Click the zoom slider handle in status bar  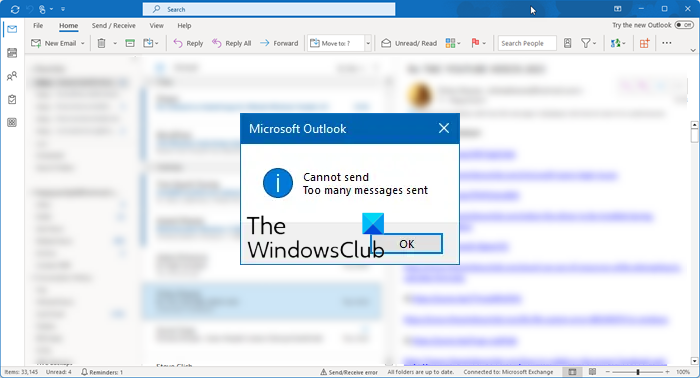click(x=638, y=372)
